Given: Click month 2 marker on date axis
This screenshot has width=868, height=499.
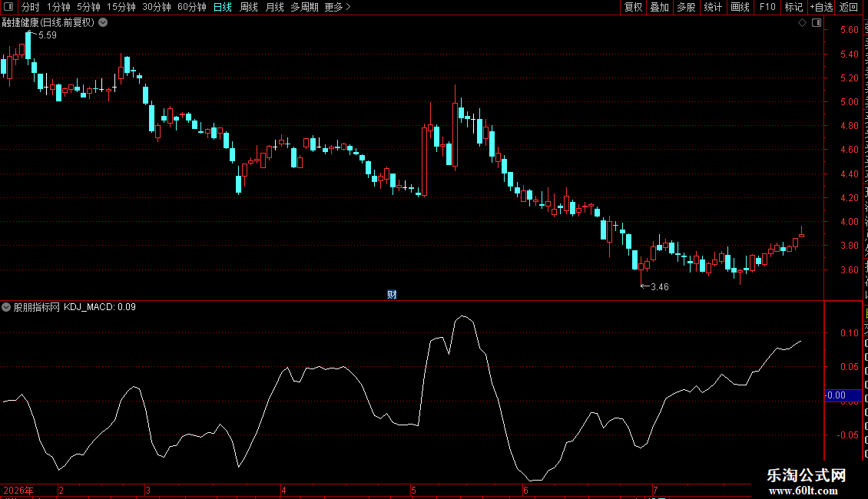Looking at the screenshot, I should pyautogui.click(x=61, y=490).
